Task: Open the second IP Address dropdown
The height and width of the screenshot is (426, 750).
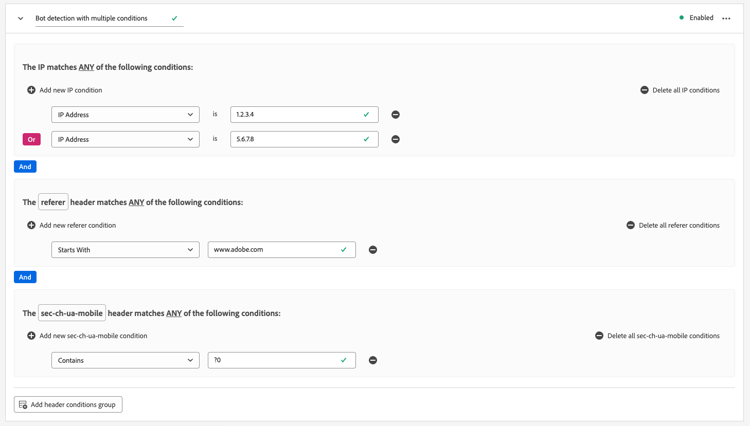Action: point(125,140)
